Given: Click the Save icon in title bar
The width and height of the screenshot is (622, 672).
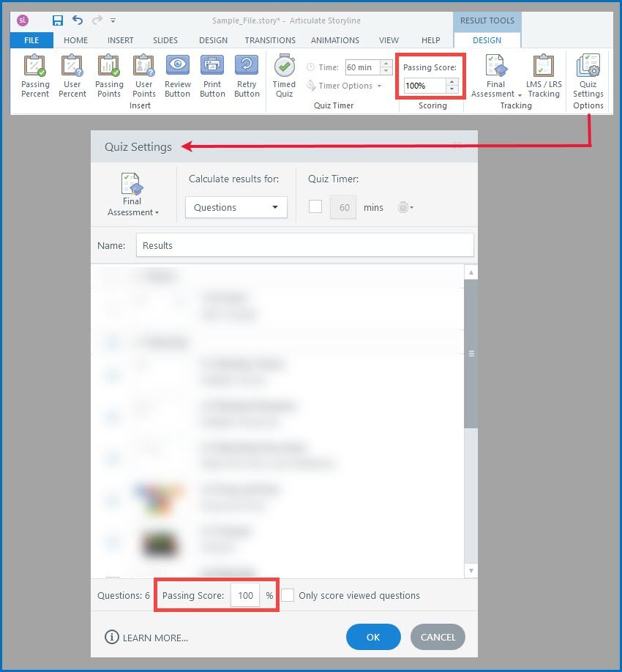Looking at the screenshot, I should point(57,20).
